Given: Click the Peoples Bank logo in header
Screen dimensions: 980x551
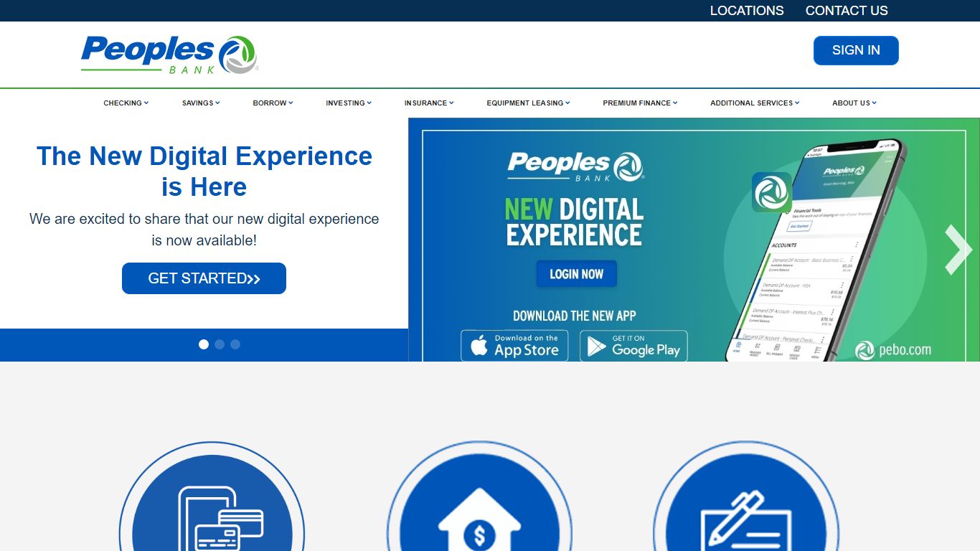Looking at the screenshot, I should point(169,55).
